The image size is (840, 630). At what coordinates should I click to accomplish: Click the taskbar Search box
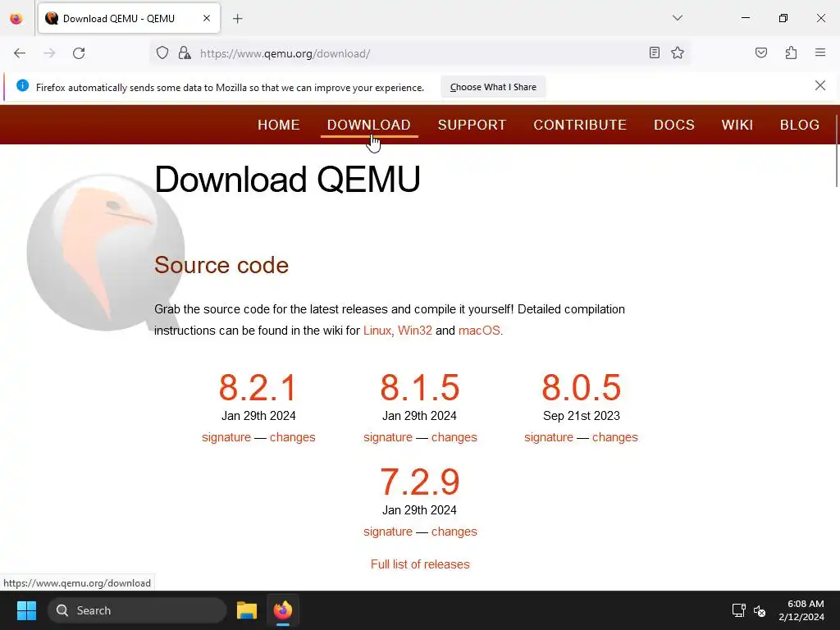[137, 610]
